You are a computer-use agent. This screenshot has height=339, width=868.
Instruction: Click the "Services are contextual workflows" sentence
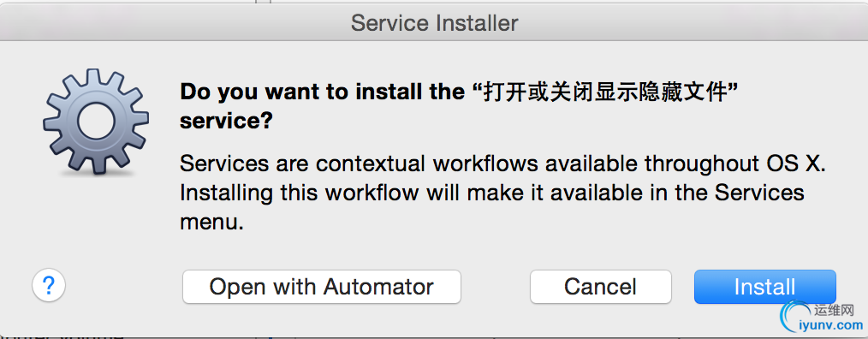coord(503,164)
